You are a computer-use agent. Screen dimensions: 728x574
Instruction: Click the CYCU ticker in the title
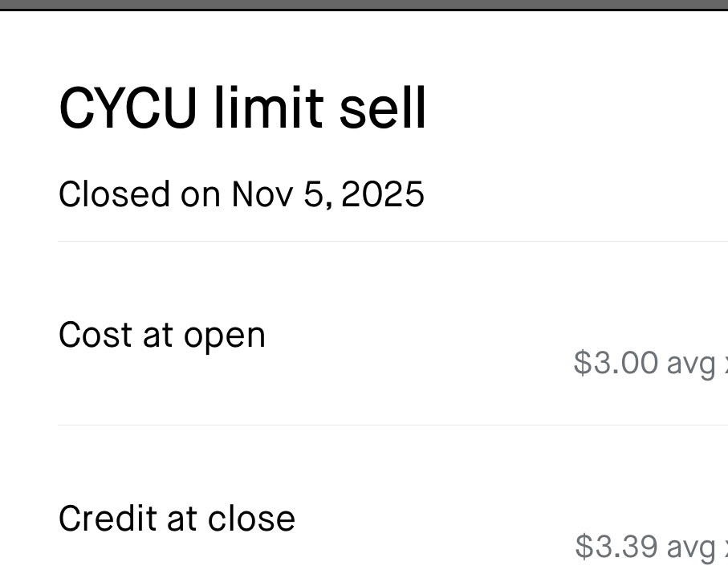pyautogui.click(x=128, y=108)
